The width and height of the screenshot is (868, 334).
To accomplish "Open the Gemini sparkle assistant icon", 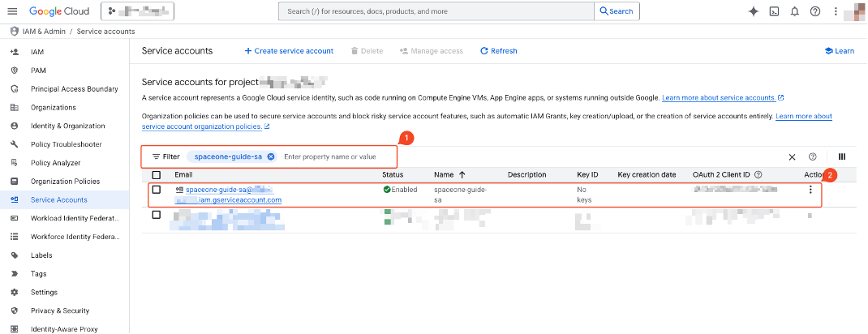I will point(753,11).
